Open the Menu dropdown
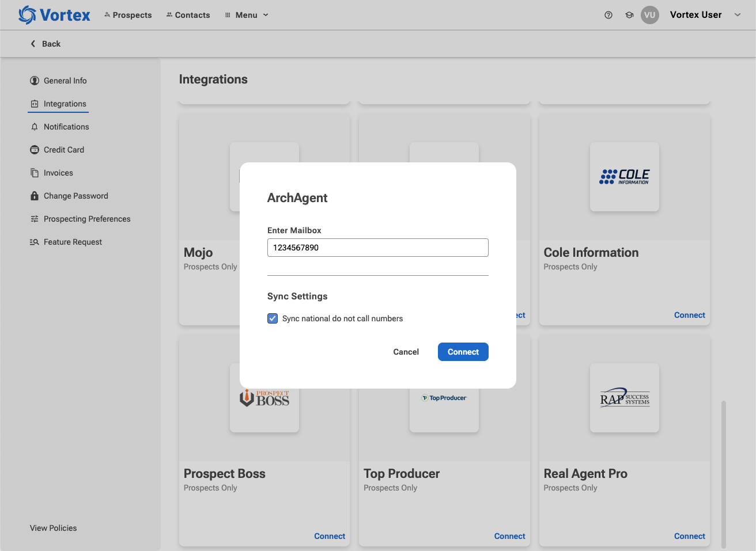This screenshot has width=756, height=551. tap(247, 15)
